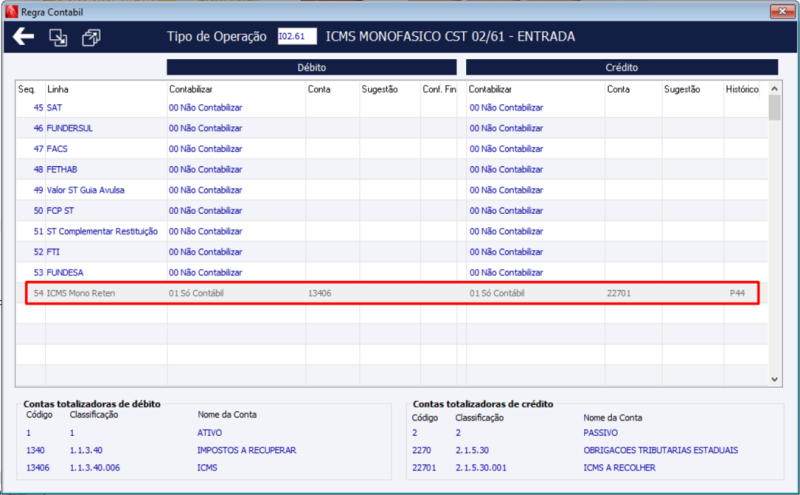Viewport: 800px width, 495px height.
Task: Click OBRIGACOES TRIBUTARIAS ESTADUAIS account name
Action: [x=661, y=450]
